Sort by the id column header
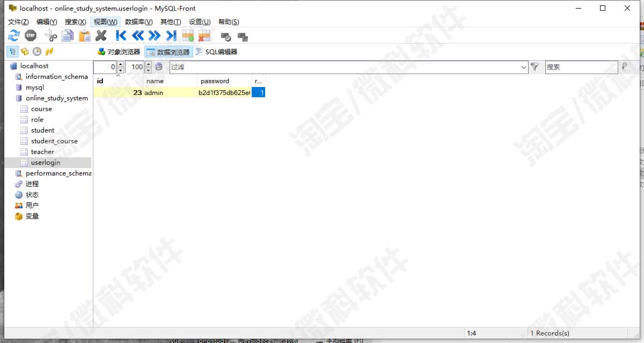The image size is (644, 343). (x=118, y=81)
